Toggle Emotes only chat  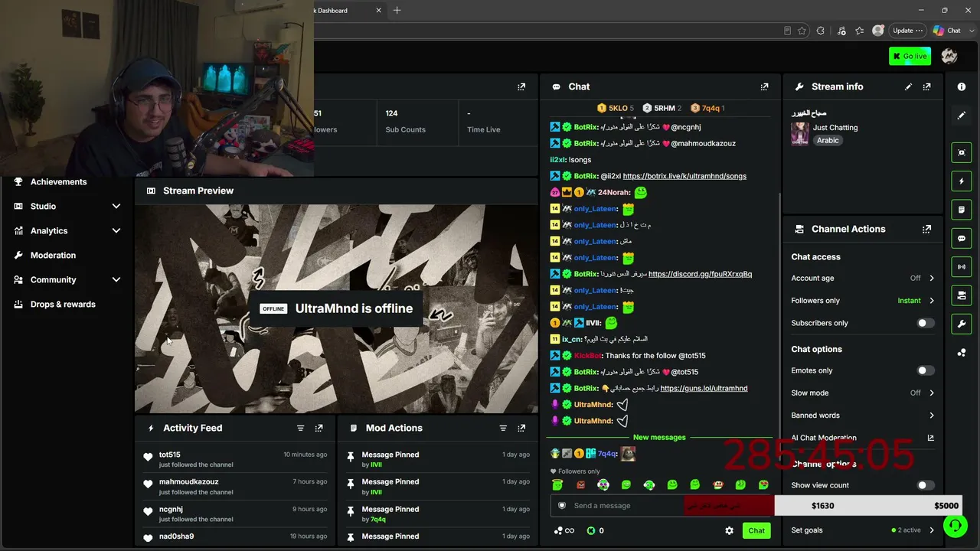point(926,370)
